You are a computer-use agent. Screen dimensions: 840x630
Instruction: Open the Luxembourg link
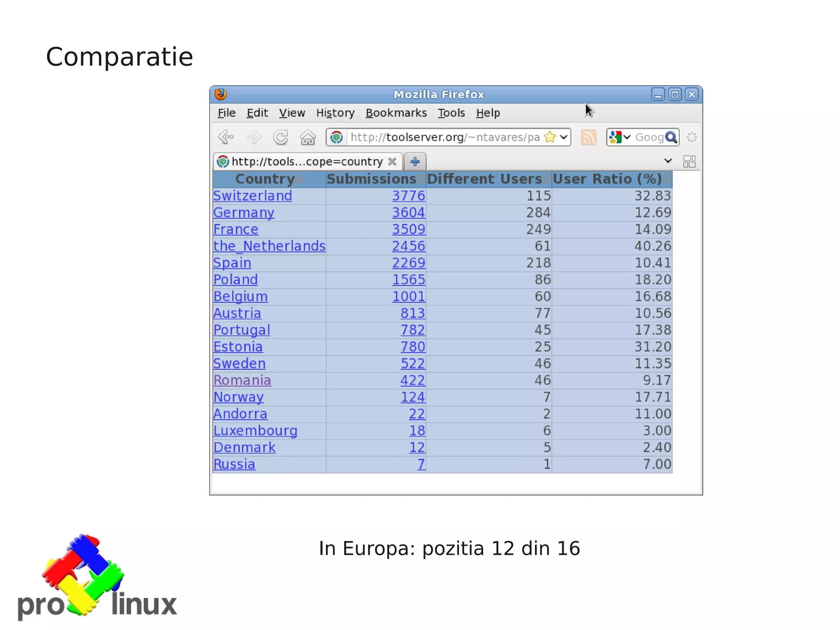coord(255,431)
